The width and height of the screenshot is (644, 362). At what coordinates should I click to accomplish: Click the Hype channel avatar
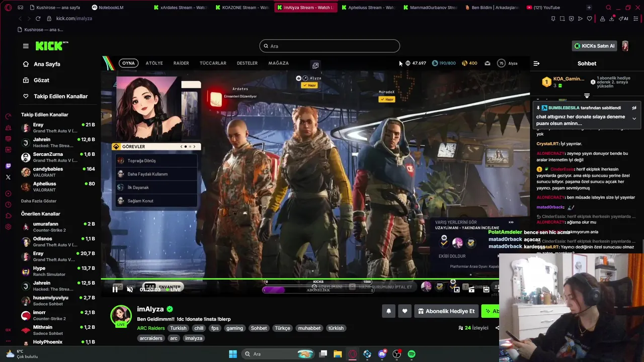point(26,271)
